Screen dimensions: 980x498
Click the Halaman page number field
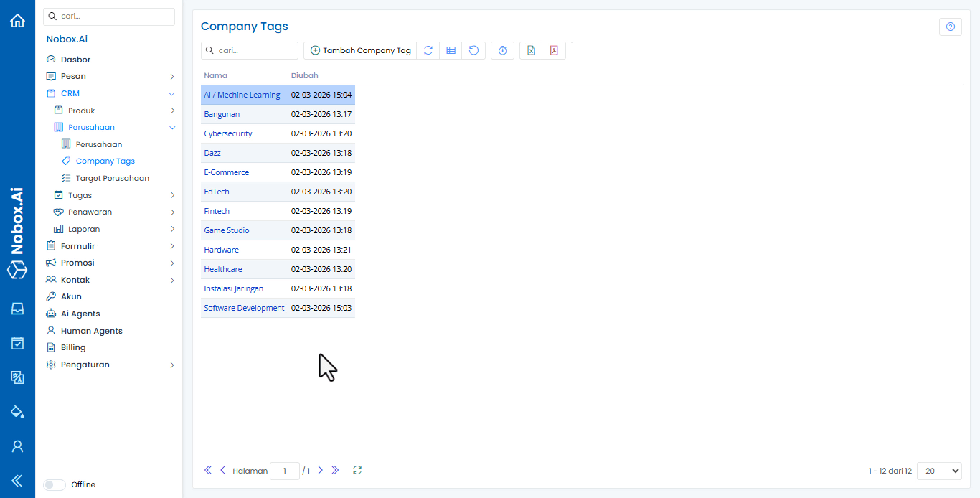point(284,471)
